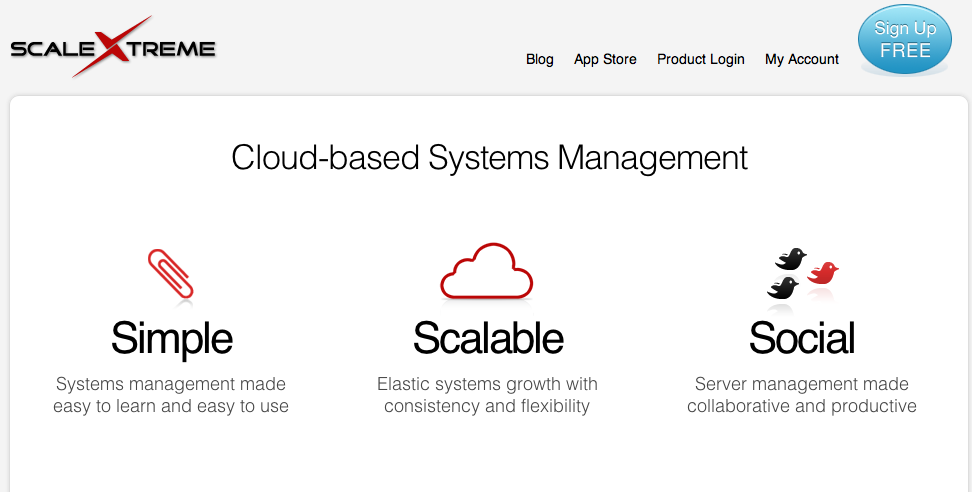
Task: Select the Simple heading
Action: pos(171,339)
